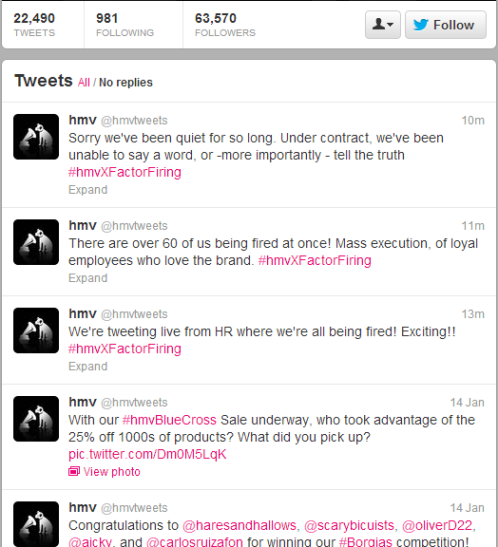Image resolution: width=498 pixels, height=547 pixels.
Task: Open the user actions person-icon dropdown
Action: (x=383, y=25)
